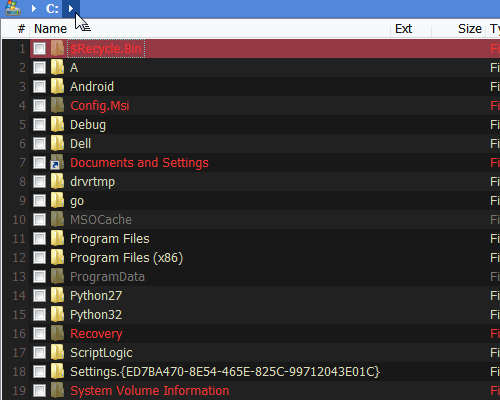The height and width of the screenshot is (400, 500).
Task: Click the folder icon for A
Action: tap(57, 67)
